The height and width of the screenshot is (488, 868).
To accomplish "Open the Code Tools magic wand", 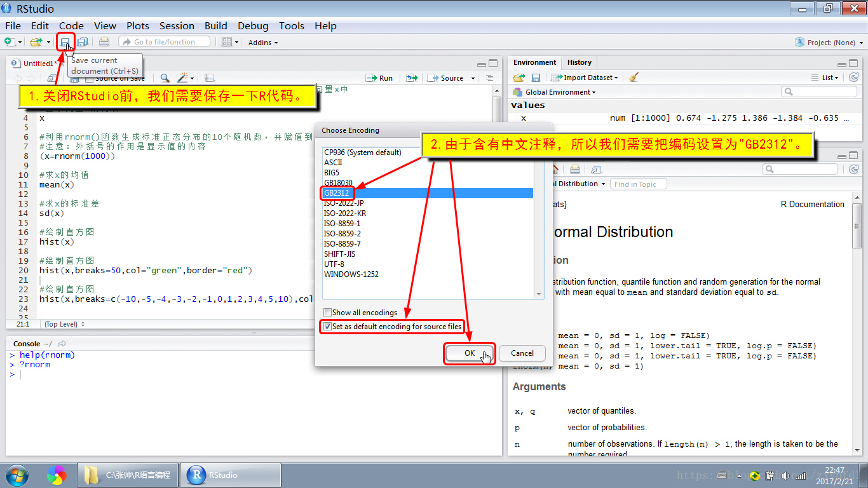I will [x=182, y=78].
